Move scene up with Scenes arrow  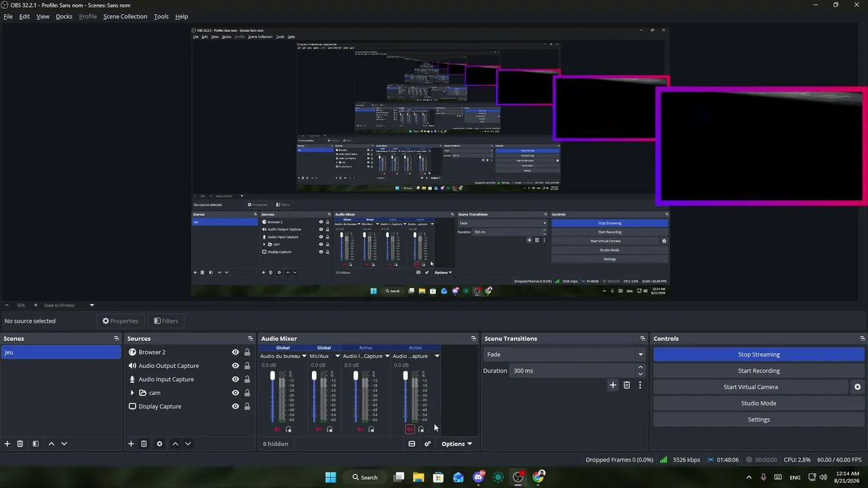click(51, 444)
